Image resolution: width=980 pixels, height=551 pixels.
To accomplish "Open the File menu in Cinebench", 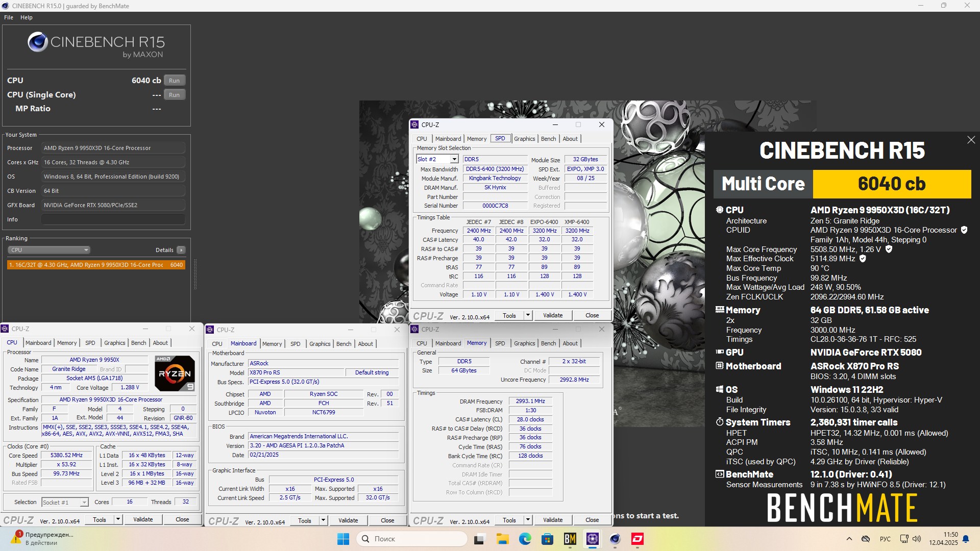I will click(9, 17).
